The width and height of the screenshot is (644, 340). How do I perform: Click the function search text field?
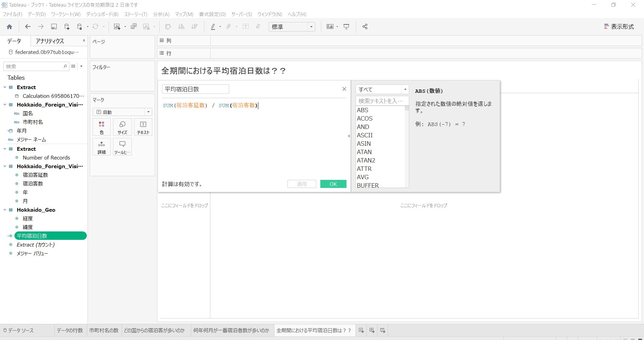[382, 101]
